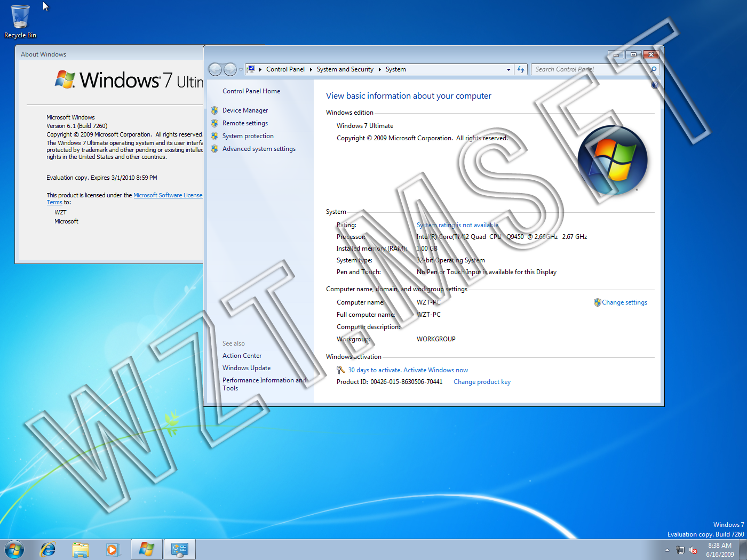Refresh the System page from the address bar
Screen dimensions: 747x560
521,69
